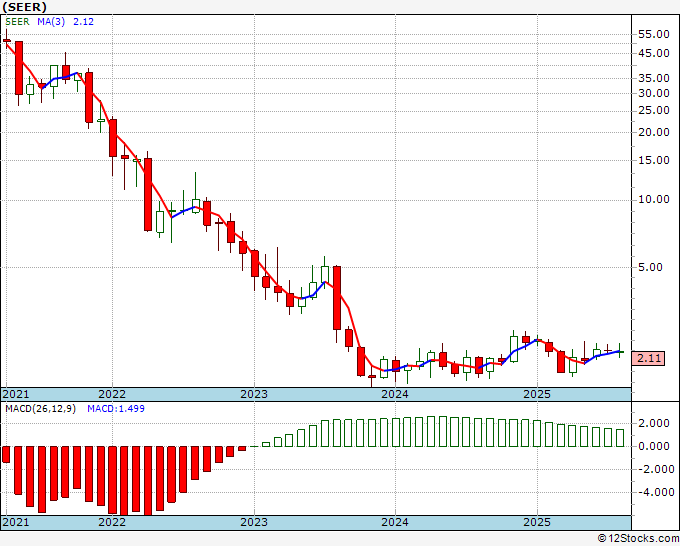Click the (SEER) chart title
The image size is (680, 546).
click(x=24, y=7)
